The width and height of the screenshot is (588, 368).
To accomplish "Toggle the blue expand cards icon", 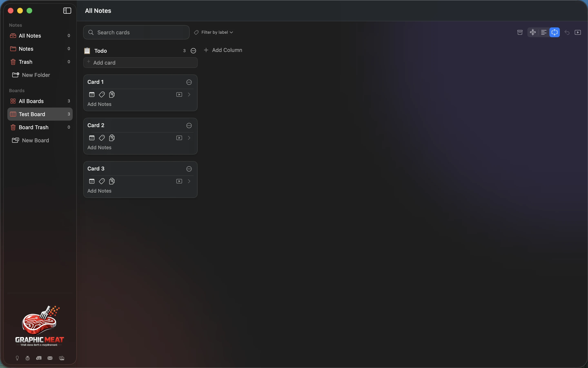I will (x=555, y=32).
